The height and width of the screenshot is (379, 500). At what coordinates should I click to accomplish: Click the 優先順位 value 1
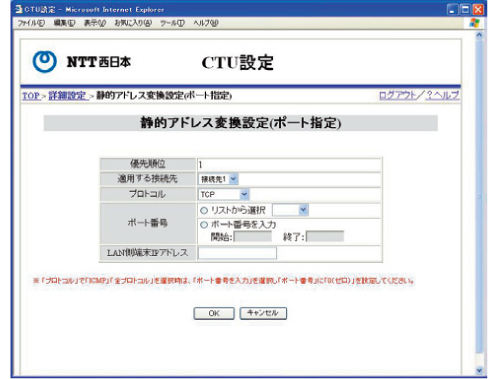(201, 165)
